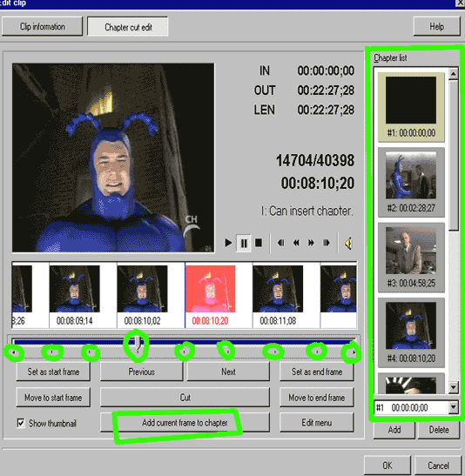This screenshot has width=465, height=476.
Task: Rewind using the fast-backward icon
Action: click(296, 243)
